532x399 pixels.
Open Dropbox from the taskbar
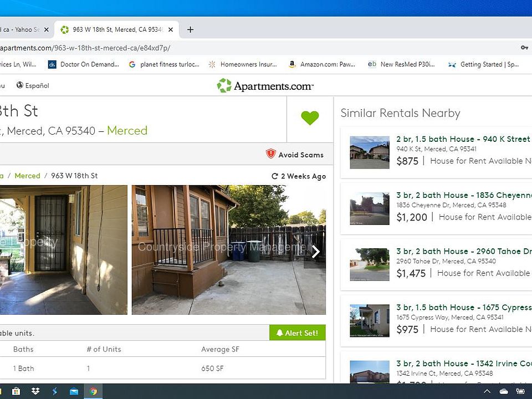click(35, 391)
